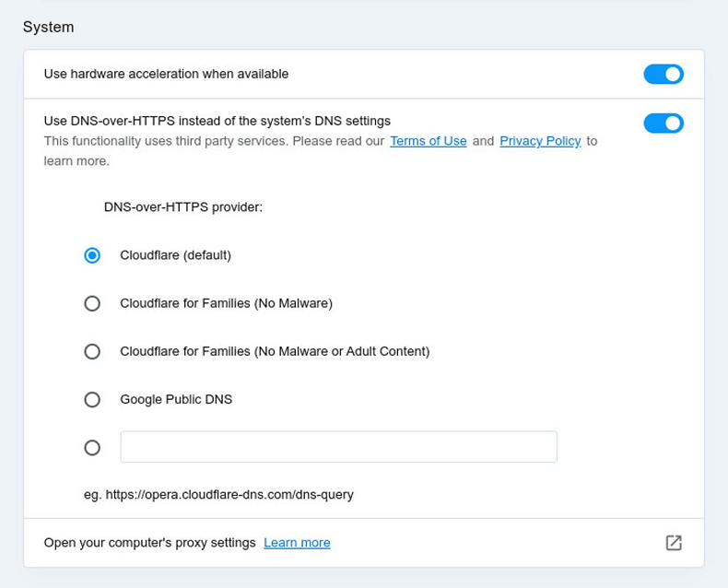Screen dimensions: 728x588
Task: Click the "System" section heading
Action: (x=49, y=27)
